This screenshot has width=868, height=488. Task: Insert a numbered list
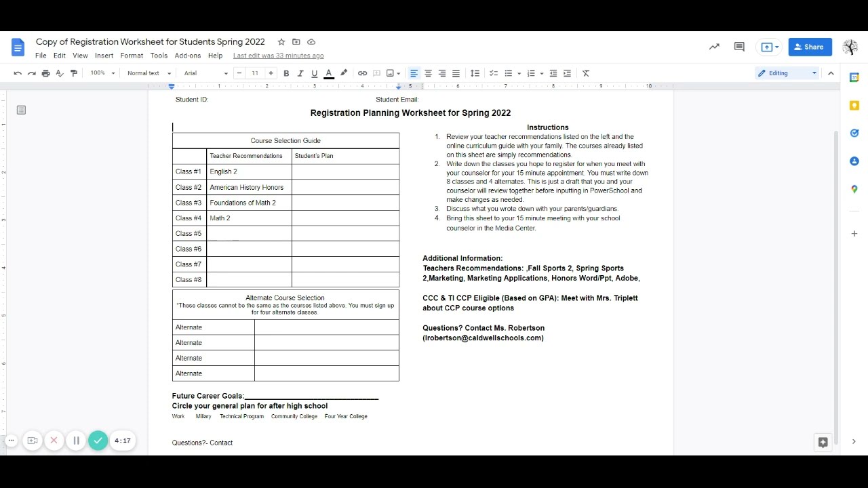point(531,73)
